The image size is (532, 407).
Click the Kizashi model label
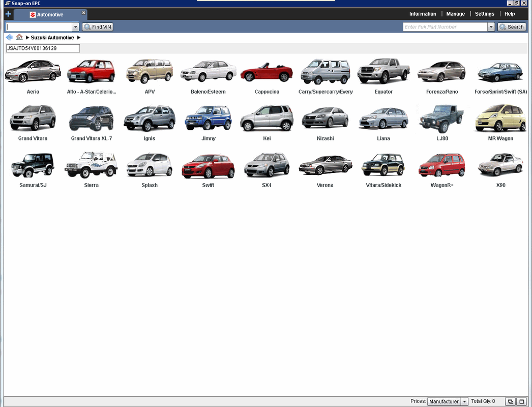[x=325, y=138]
